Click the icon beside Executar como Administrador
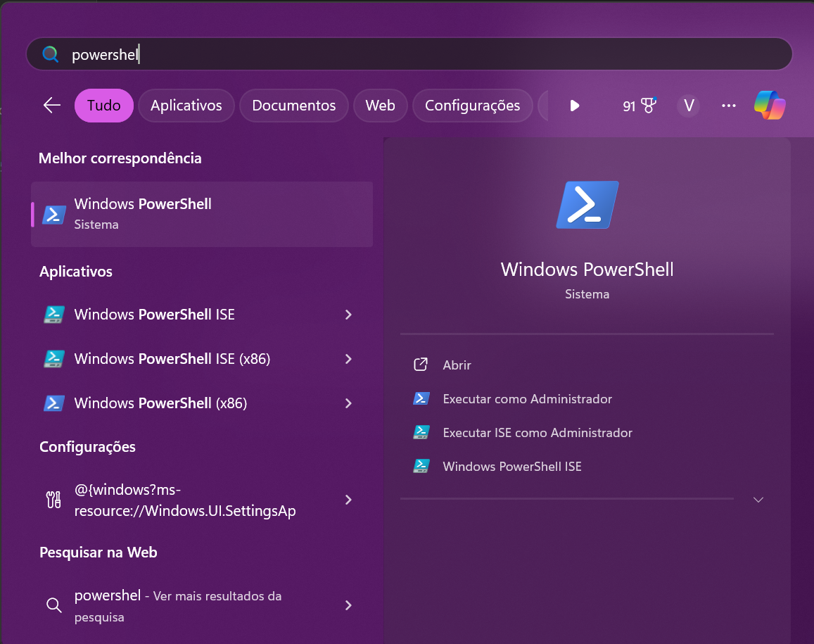814x644 pixels. (421, 399)
